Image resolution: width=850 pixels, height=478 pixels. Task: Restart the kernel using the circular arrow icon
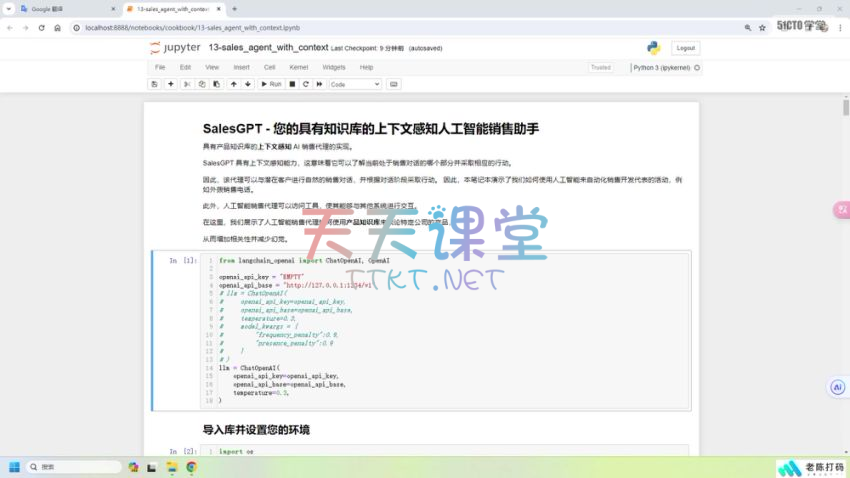305,84
